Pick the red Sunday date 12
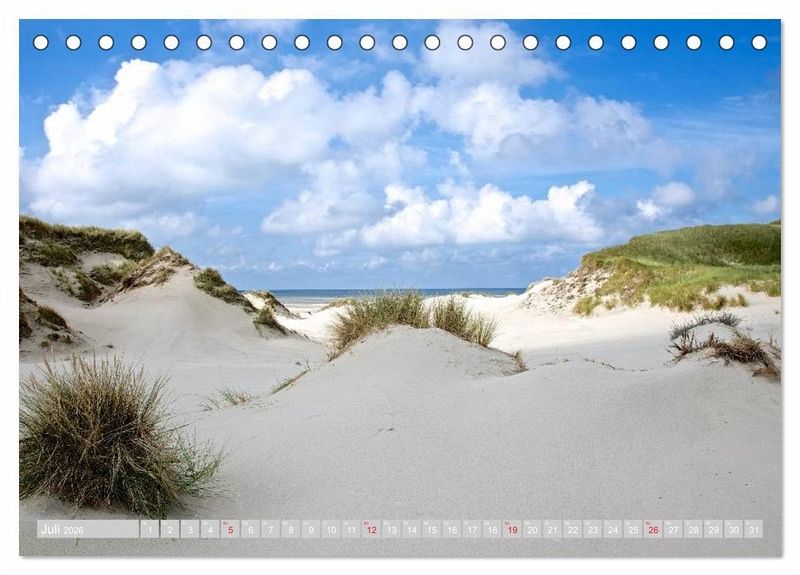The width and height of the screenshot is (800, 575). coord(371,529)
